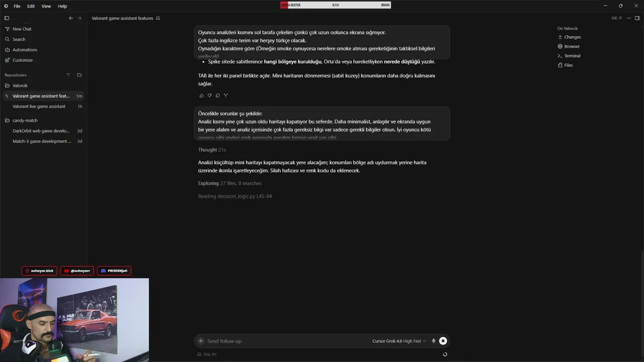Open the DarkOrbit web game development chat
644x362 pixels.
tap(43, 131)
